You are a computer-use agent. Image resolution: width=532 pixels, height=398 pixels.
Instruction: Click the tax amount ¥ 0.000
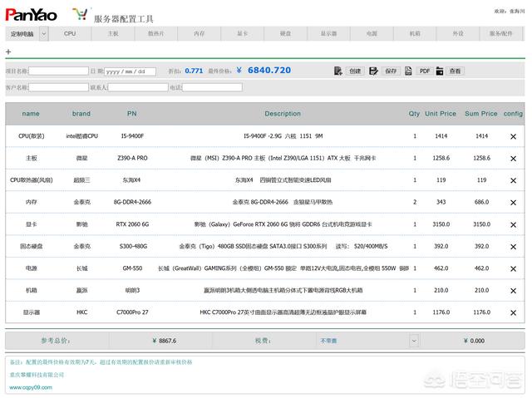pyautogui.click(x=474, y=341)
